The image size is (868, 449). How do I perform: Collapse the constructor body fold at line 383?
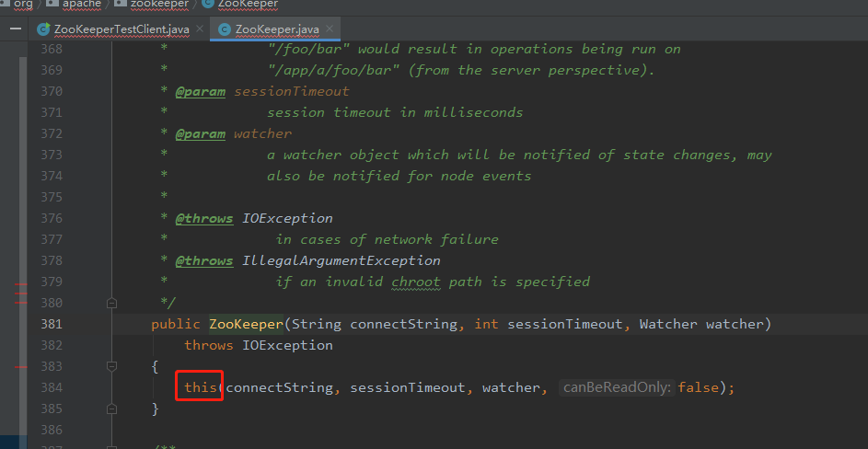111,366
